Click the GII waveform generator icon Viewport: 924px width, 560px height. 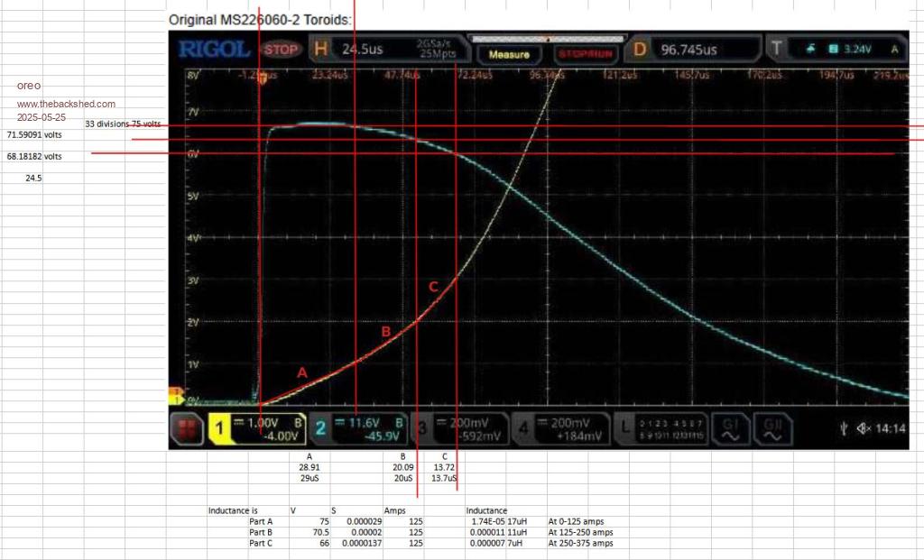point(772,428)
